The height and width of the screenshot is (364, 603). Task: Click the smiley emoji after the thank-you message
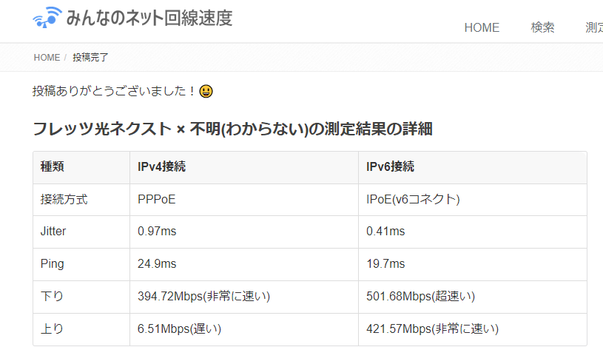[206, 92]
